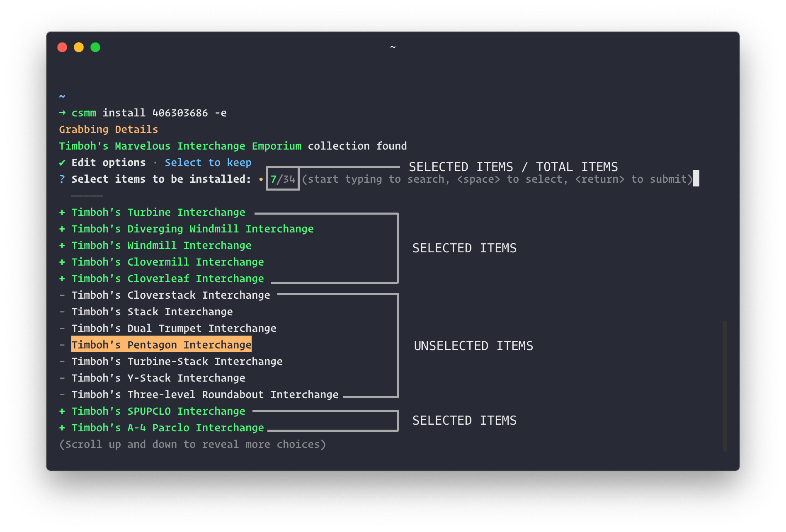
Task: Click the plus marker beside Turbine Interchange
Action: [x=62, y=212]
